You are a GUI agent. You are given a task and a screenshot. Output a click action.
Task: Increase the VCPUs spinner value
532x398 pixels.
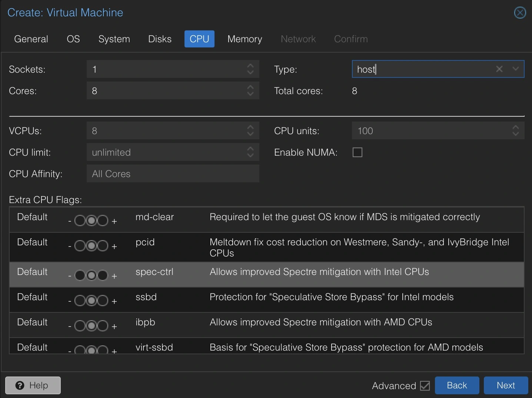(x=250, y=127)
